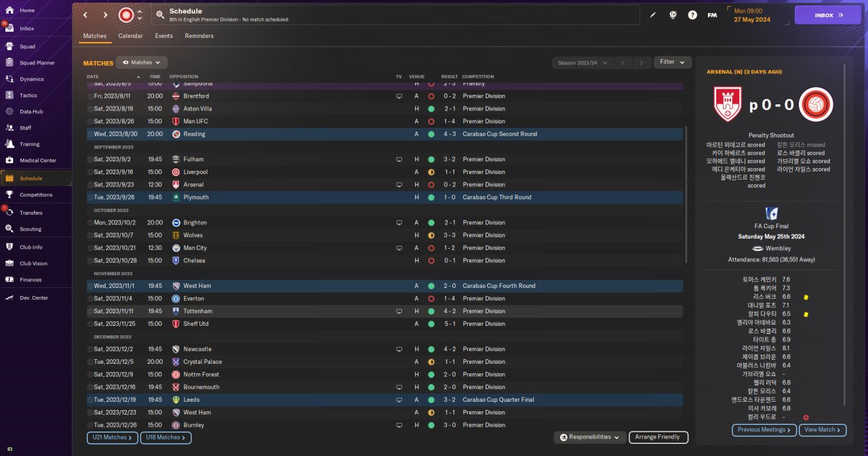
Task: Switch to the Events tab
Action: click(x=163, y=36)
